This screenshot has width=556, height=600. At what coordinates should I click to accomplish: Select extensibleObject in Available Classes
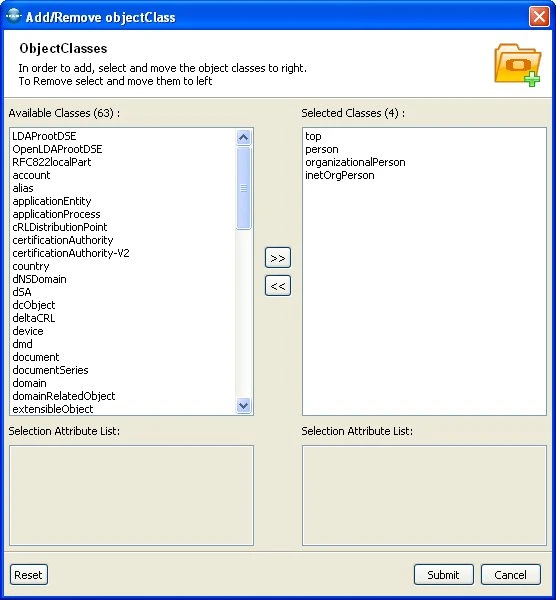(53, 409)
